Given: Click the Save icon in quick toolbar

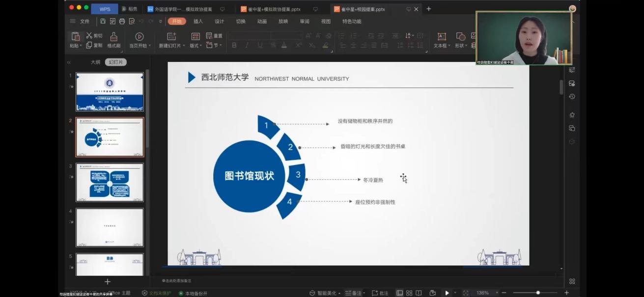Looking at the screenshot, I should [103, 22].
